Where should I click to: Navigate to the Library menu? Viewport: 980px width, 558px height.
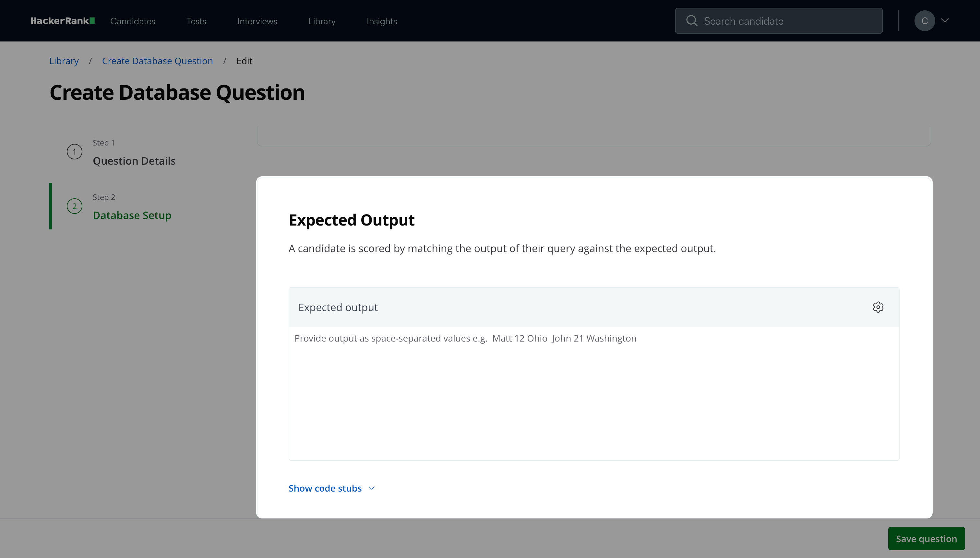pos(322,21)
